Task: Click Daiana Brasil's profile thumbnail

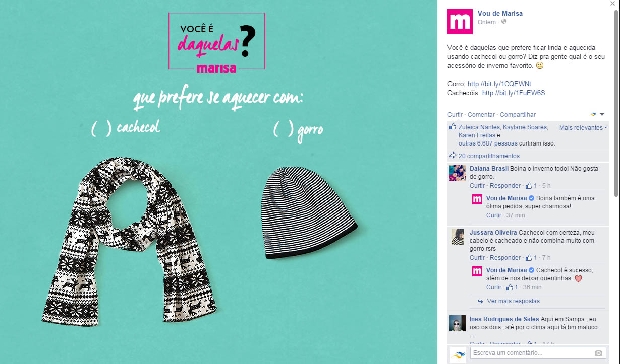Action: click(457, 173)
